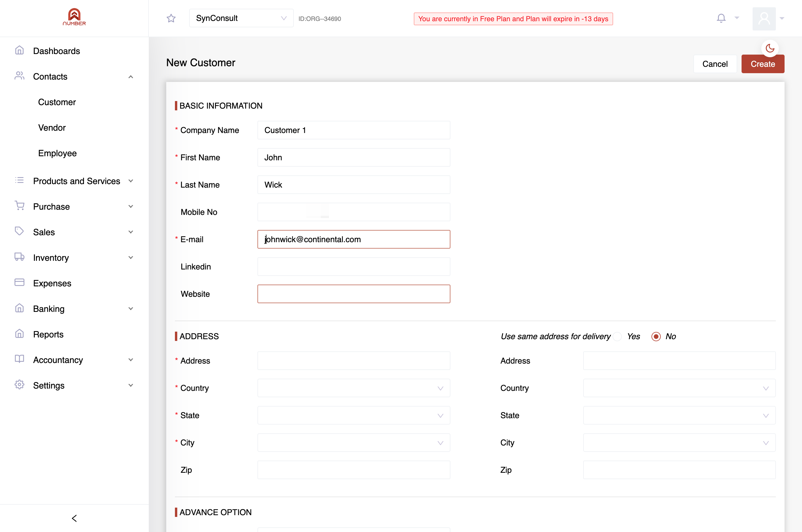This screenshot has width=802, height=532.
Task: Select Yes for same delivery address
Action: tap(617, 337)
